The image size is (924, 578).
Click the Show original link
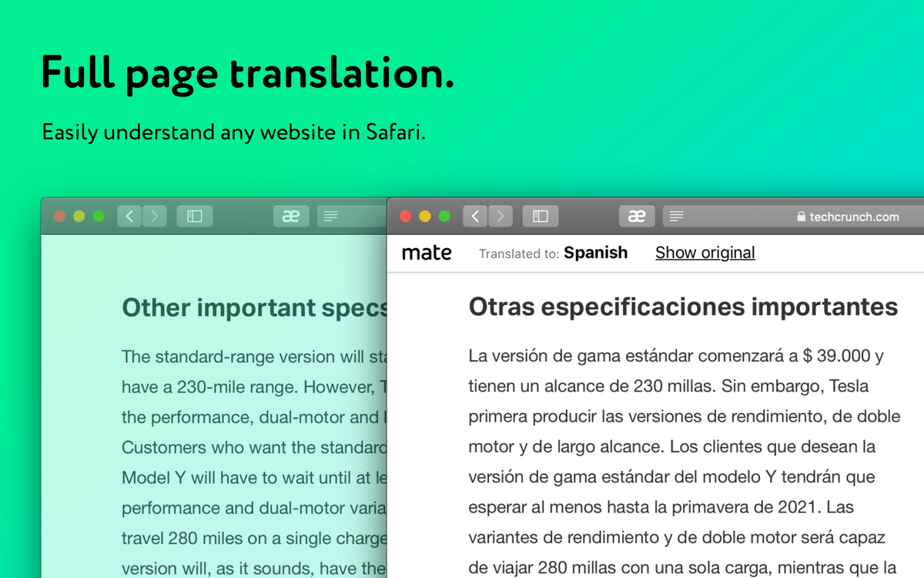pyautogui.click(x=705, y=253)
